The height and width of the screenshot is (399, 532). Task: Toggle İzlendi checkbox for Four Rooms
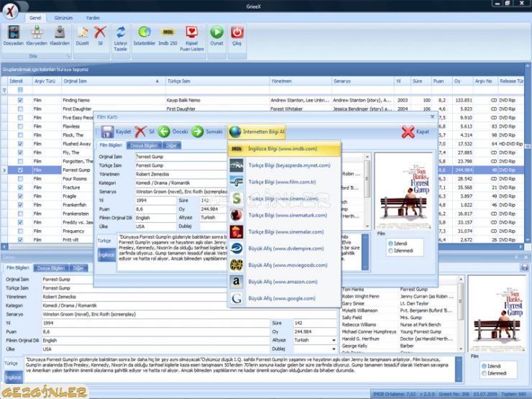click(20, 179)
